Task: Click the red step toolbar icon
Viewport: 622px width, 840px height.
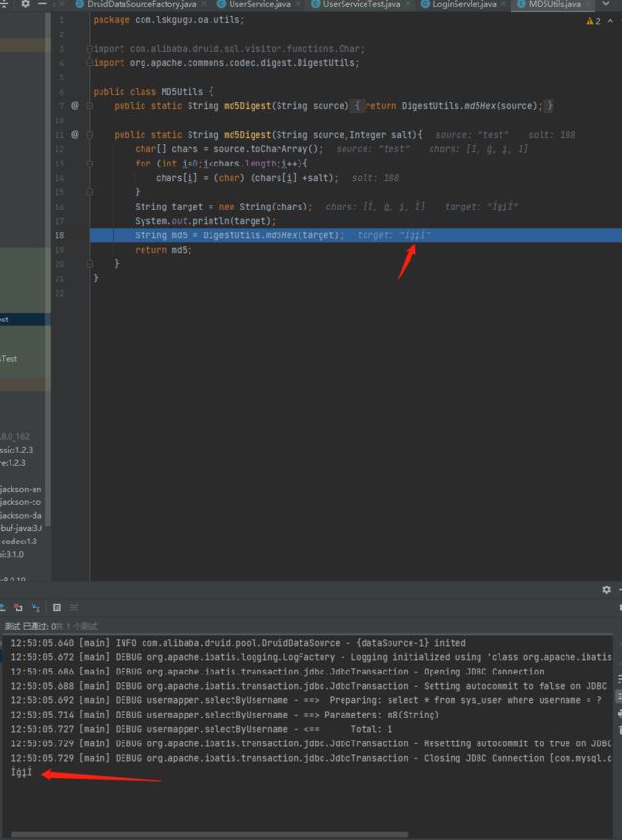Action: (x=19, y=607)
